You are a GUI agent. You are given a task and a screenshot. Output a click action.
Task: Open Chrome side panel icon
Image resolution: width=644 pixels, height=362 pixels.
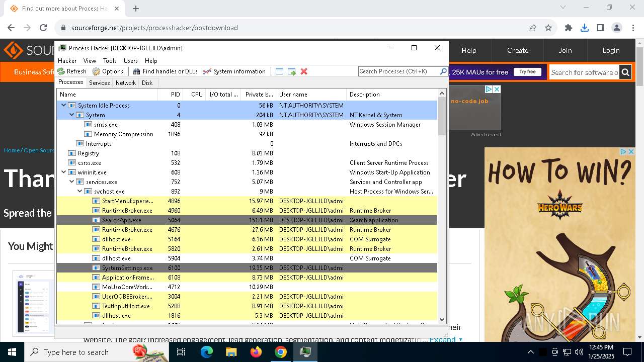point(601,28)
